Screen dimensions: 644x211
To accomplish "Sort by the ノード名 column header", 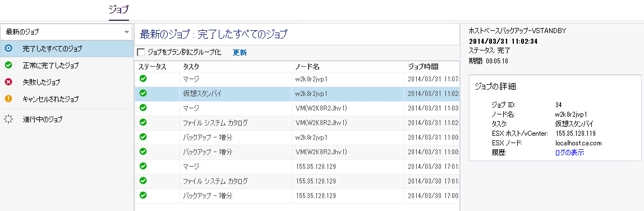I will [x=307, y=67].
